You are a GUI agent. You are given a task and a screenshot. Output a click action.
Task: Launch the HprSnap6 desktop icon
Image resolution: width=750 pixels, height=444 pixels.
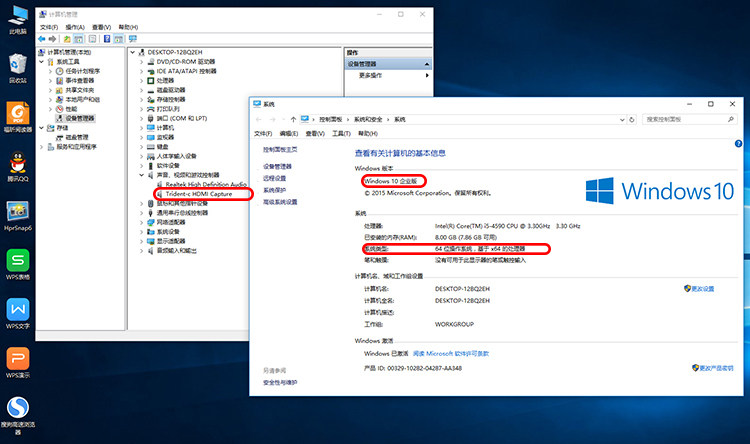click(x=18, y=216)
